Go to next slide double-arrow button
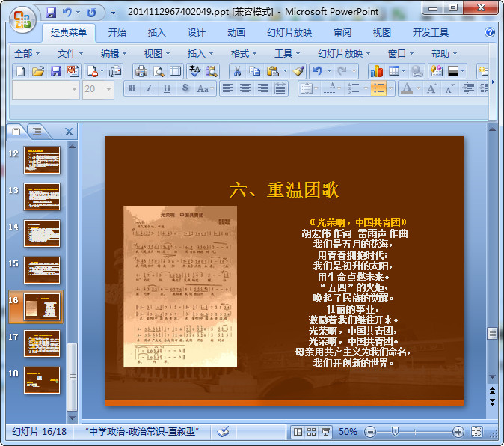 [492, 402]
